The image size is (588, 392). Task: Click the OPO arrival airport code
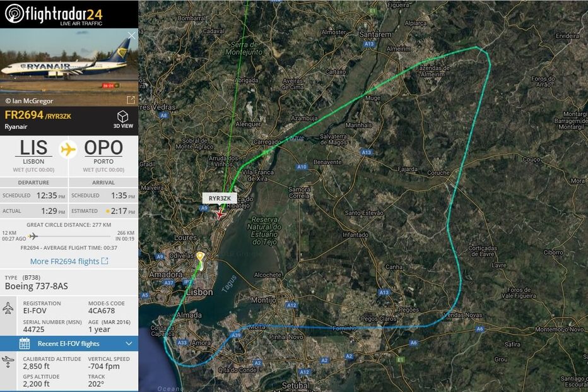pyautogui.click(x=103, y=148)
